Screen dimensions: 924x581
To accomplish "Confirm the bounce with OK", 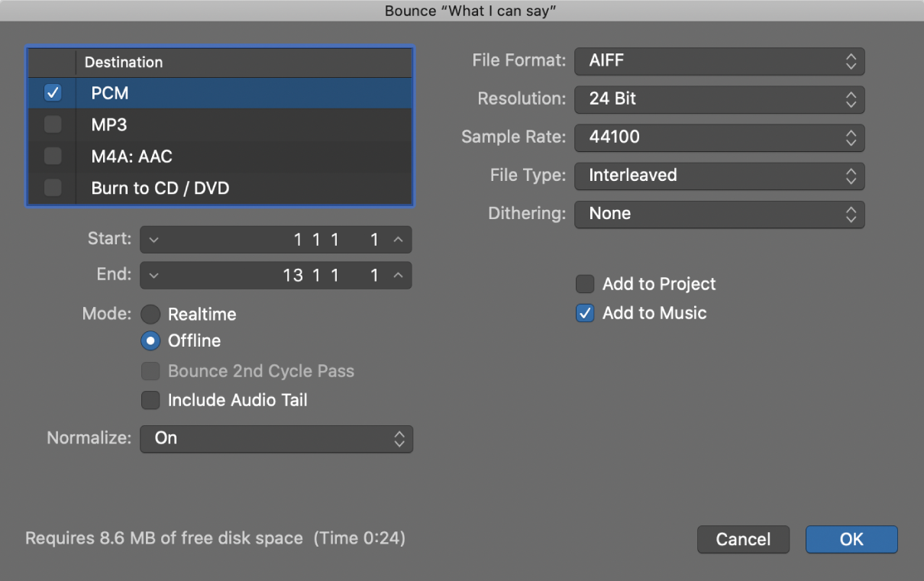I will [x=851, y=539].
